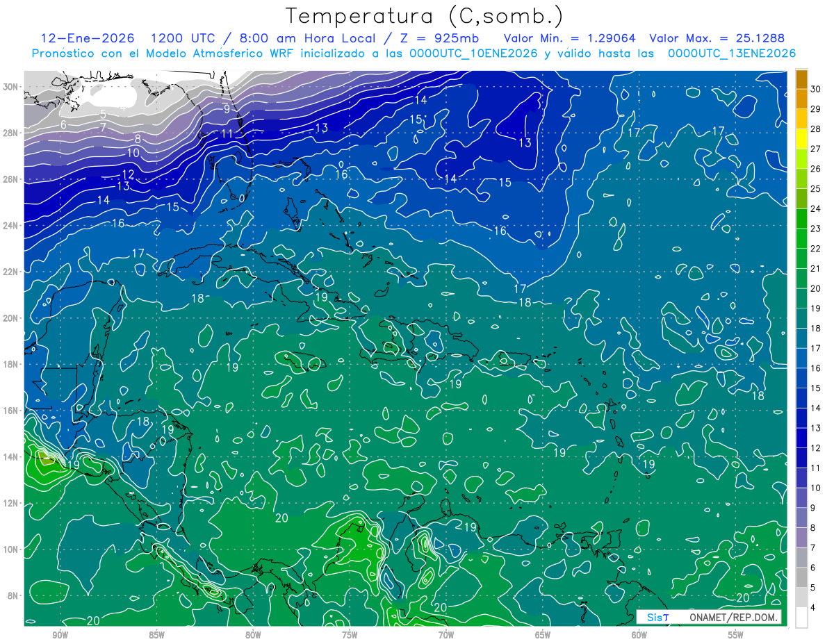This screenshot has height=644, width=834.
Task: Click valid-until time "0000UTC_13ENE2026" in subtitle
Action: coord(731,53)
